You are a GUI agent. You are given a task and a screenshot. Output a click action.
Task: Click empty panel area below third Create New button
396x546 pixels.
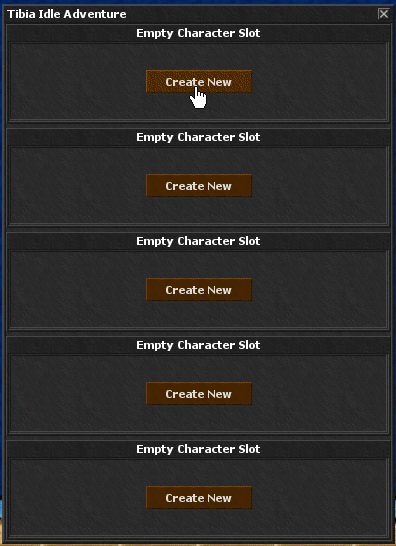tap(199, 315)
